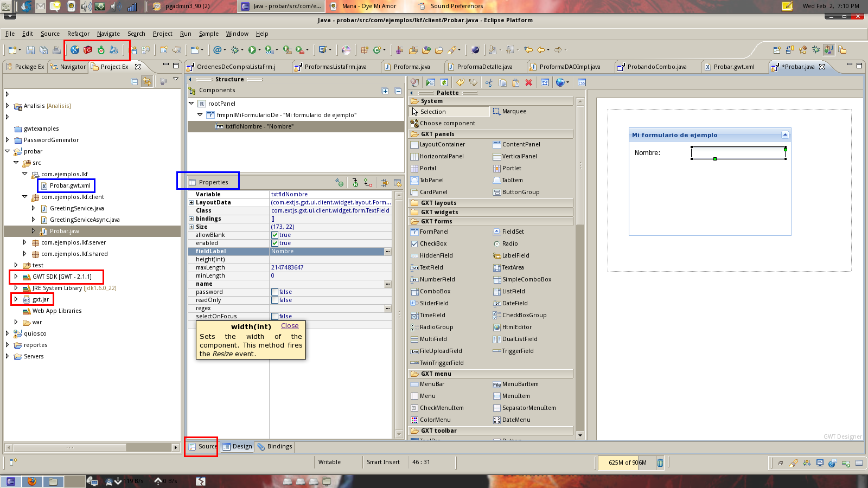Expand com.ejemplos.lkf.server package

24,242
